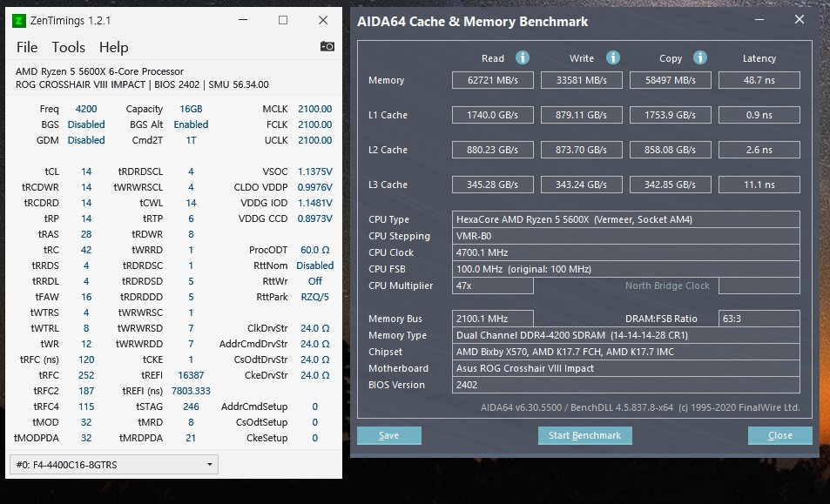The width and height of the screenshot is (830, 504).
Task: Select the Memory Read 62721 MB/s field
Action: pyautogui.click(x=492, y=80)
